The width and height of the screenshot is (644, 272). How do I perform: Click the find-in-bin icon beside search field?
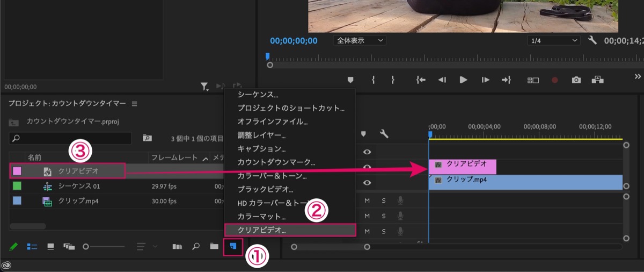pyautogui.click(x=147, y=138)
